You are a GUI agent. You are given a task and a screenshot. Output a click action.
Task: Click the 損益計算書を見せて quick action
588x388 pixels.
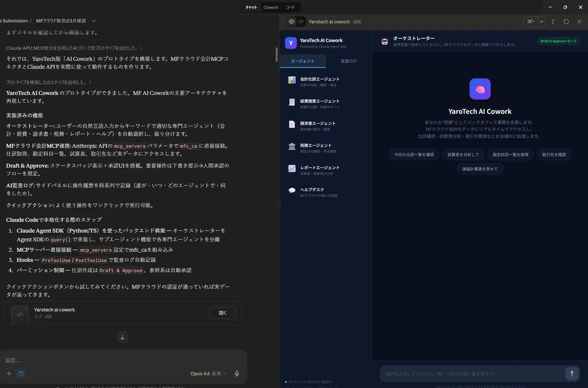point(480,169)
